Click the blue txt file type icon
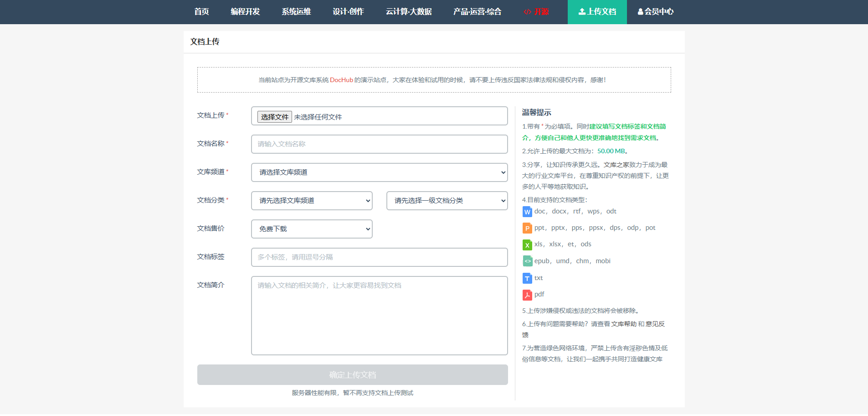This screenshot has height=416, width=868. [x=527, y=278]
